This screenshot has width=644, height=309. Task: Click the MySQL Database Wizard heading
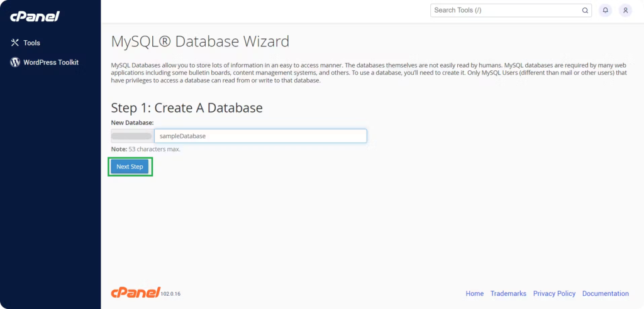(x=200, y=41)
